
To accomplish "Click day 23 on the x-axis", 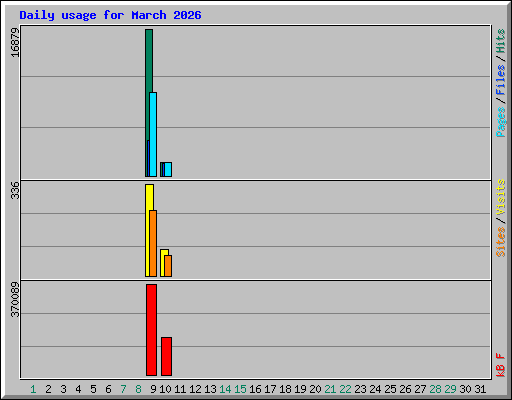I will 360,389.
